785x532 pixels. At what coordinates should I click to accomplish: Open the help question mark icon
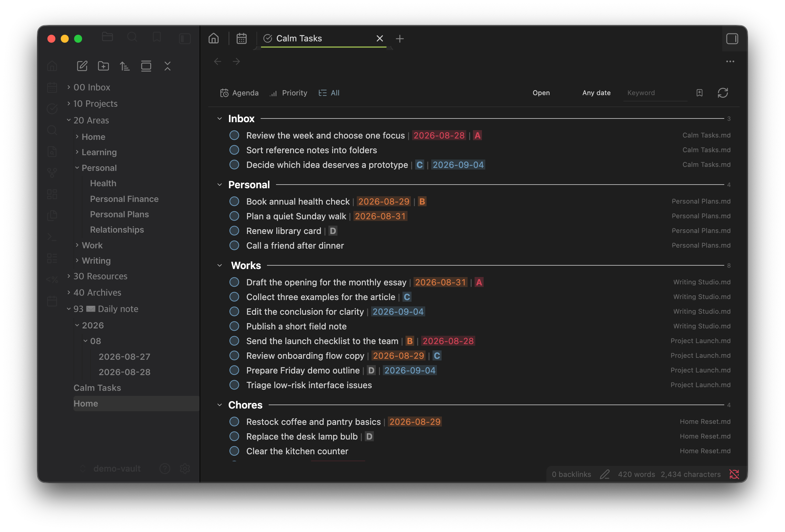pyautogui.click(x=165, y=469)
